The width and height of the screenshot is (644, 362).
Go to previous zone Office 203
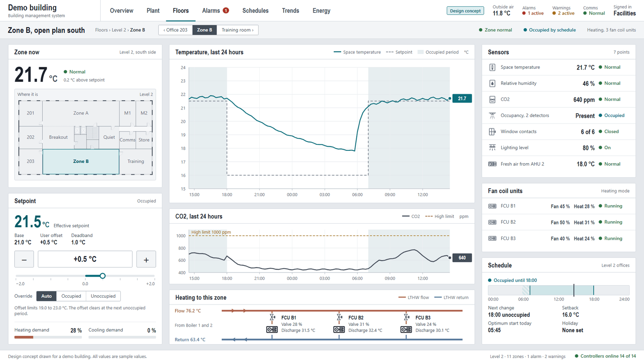175,30
